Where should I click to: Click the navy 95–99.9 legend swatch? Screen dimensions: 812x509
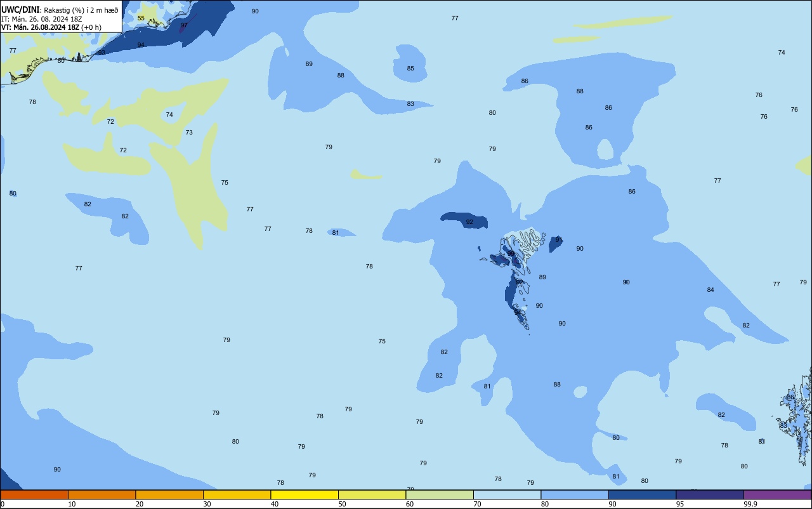[x=710, y=494]
